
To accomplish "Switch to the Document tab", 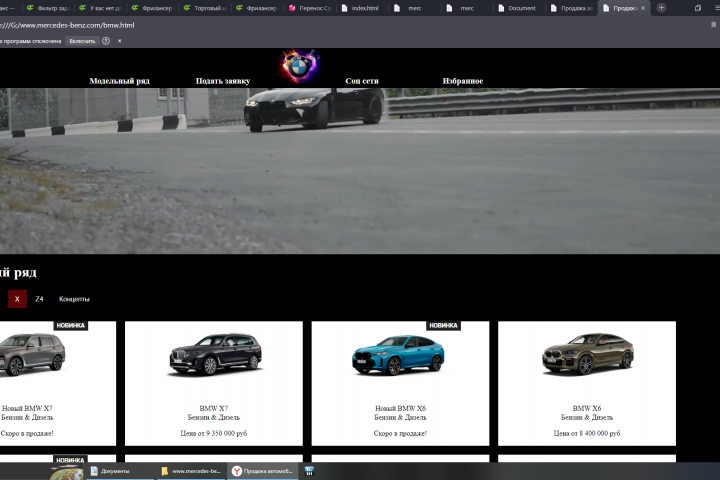I will (520, 8).
